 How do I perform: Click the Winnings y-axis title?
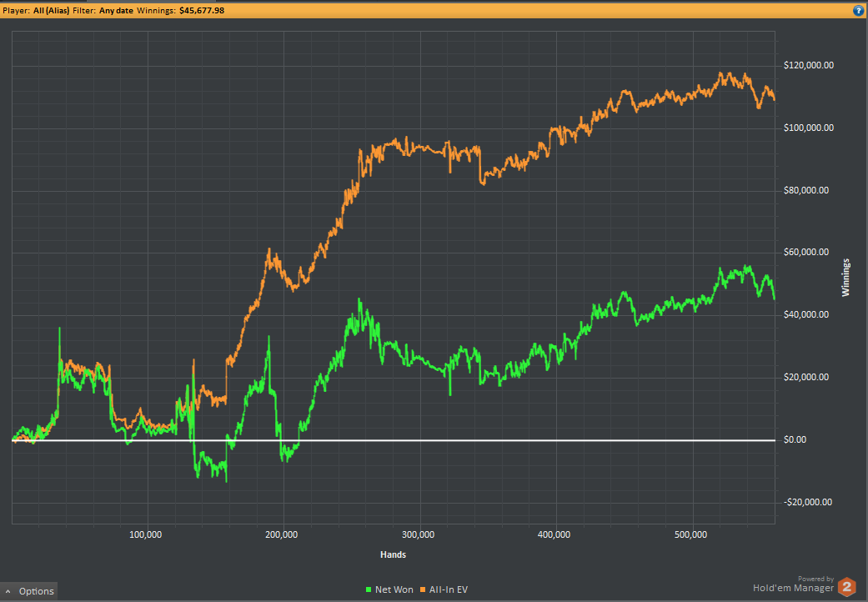[845, 277]
